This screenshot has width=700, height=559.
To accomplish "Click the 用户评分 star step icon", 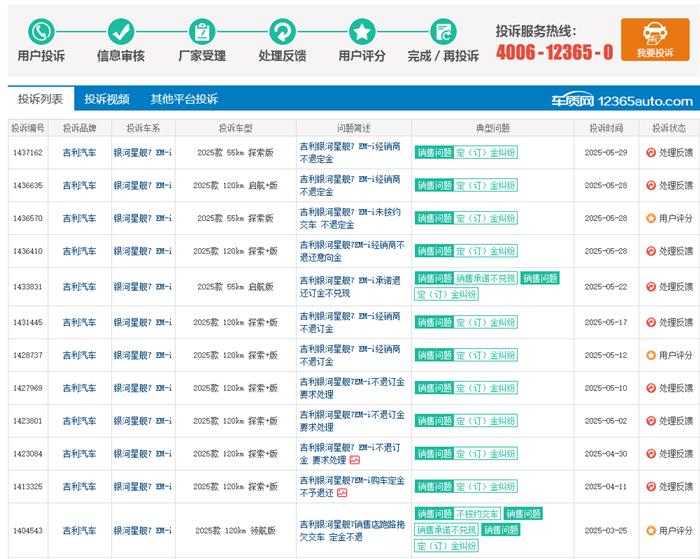I will click(x=362, y=32).
